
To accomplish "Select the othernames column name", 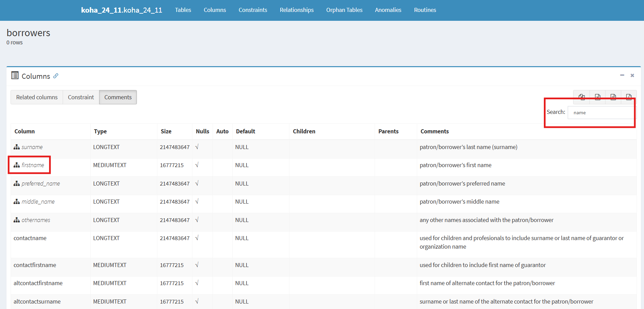I will tap(36, 220).
